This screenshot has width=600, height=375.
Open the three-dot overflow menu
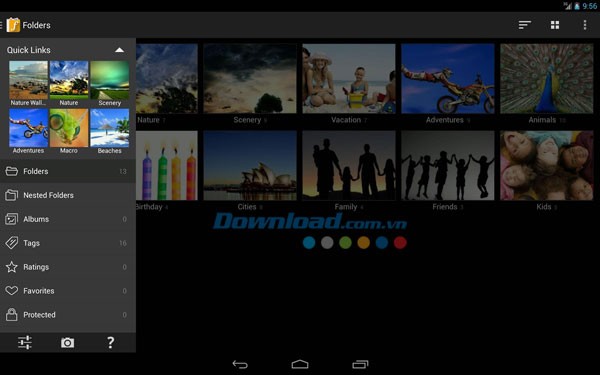pos(585,25)
